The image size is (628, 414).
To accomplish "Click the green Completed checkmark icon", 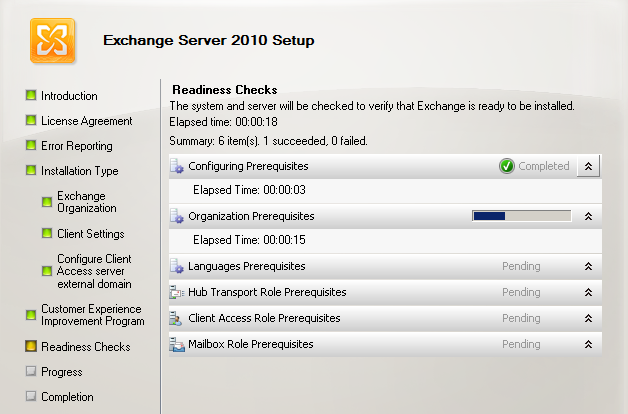I will [507, 166].
